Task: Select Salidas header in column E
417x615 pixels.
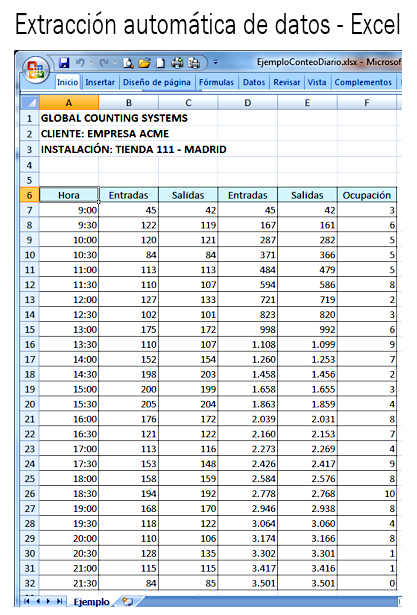Action: pos(307,195)
